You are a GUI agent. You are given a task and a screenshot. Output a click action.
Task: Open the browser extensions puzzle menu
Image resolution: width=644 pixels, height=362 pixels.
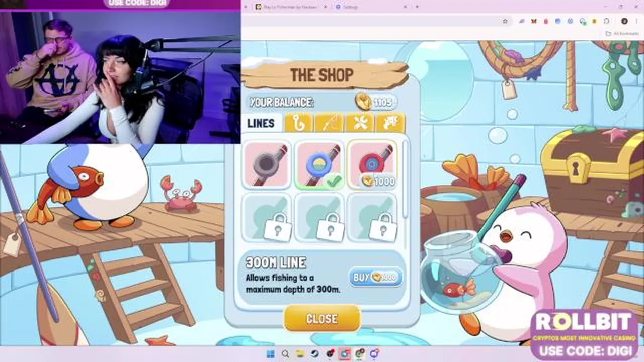click(x=606, y=21)
